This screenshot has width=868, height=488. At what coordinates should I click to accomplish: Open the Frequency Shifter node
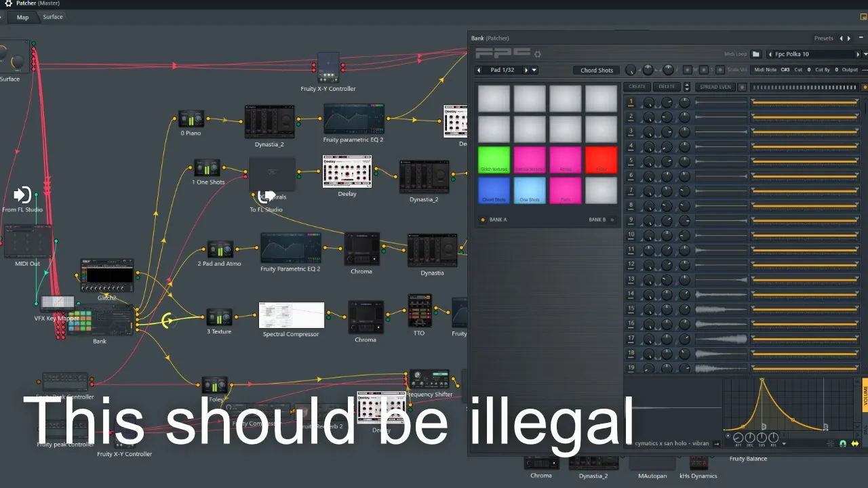(x=429, y=380)
